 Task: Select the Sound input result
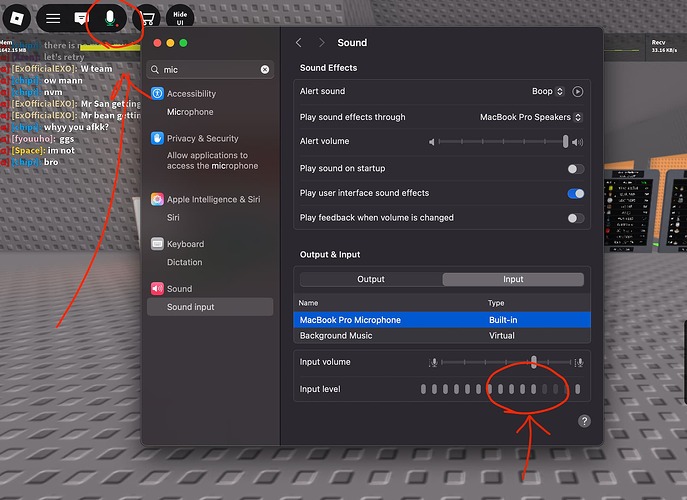pyautogui.click(x=210, y=307)
